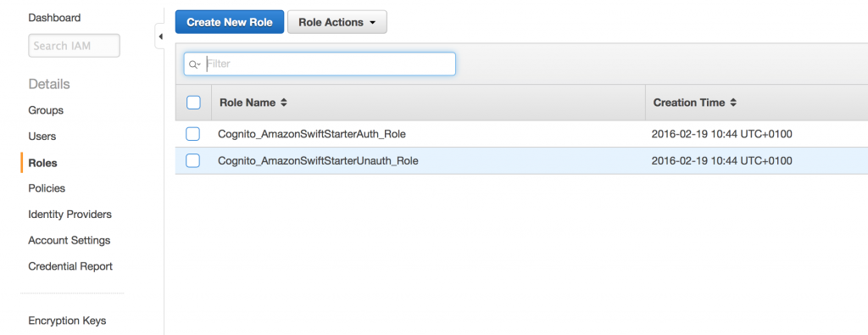
Task: Sort by Role Name arrows icon
Action: pyautogui.click(x=284, y=103)
